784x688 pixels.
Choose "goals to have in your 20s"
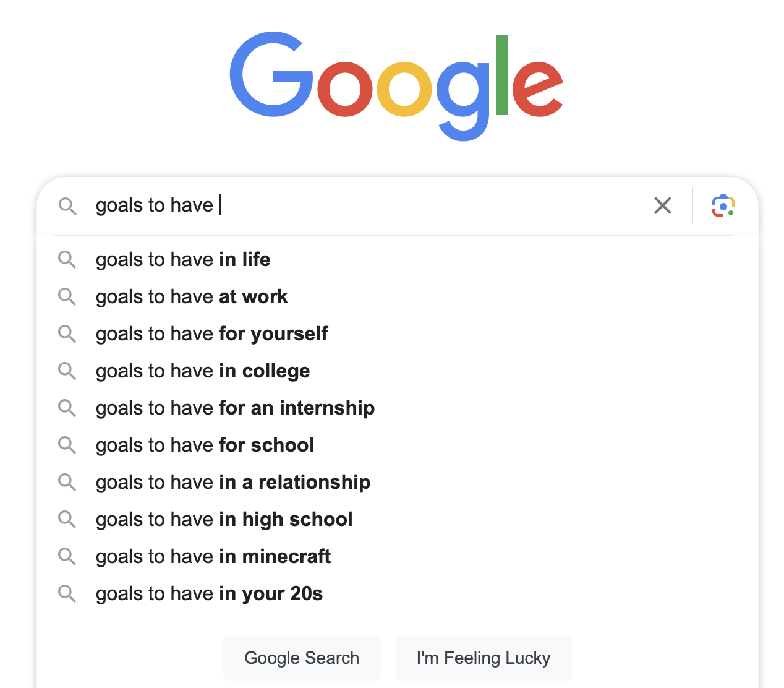[209, 594]
